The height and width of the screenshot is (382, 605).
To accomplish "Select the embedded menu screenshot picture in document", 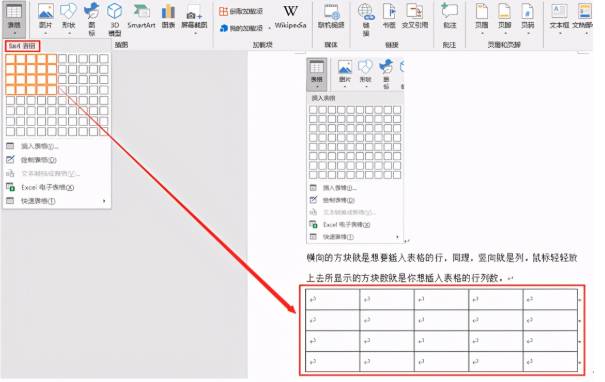I will click(355, 150).
